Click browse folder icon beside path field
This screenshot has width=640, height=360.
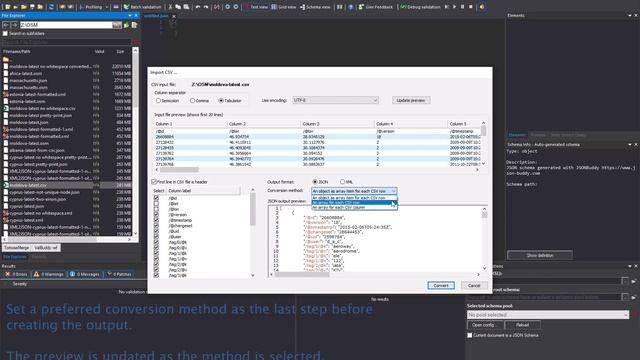117,25
